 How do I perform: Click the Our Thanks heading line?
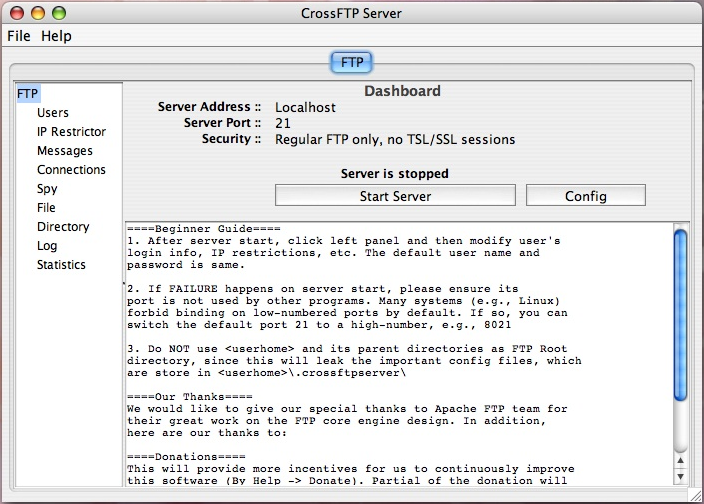pyautogui.click(x=189, y=397)
